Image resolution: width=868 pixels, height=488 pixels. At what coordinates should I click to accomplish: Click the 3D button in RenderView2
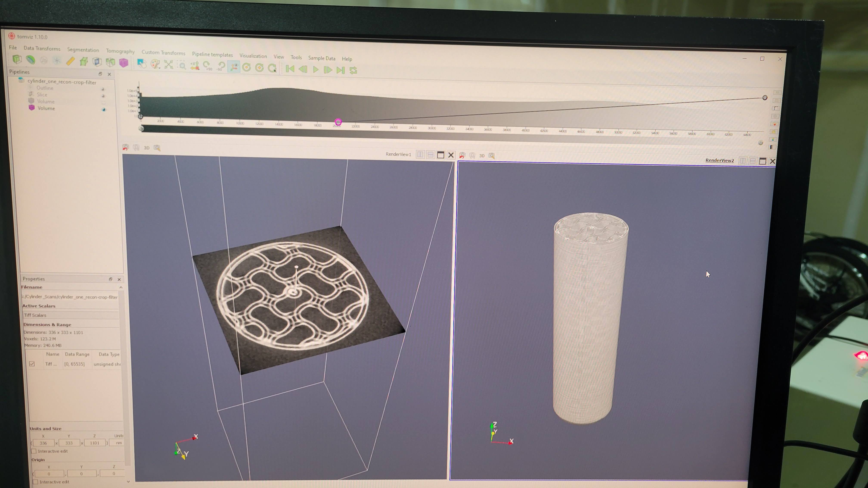(482, 156)
